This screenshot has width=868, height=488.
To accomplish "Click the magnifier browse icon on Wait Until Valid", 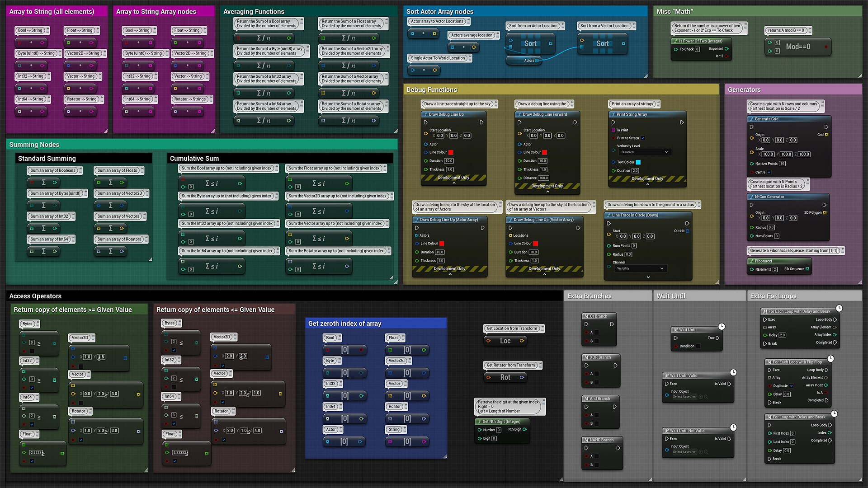I will tap(706, 396).
